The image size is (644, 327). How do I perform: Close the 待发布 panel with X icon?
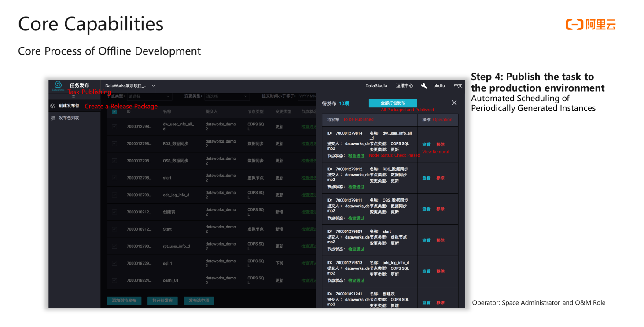click(x=454, y=103)
